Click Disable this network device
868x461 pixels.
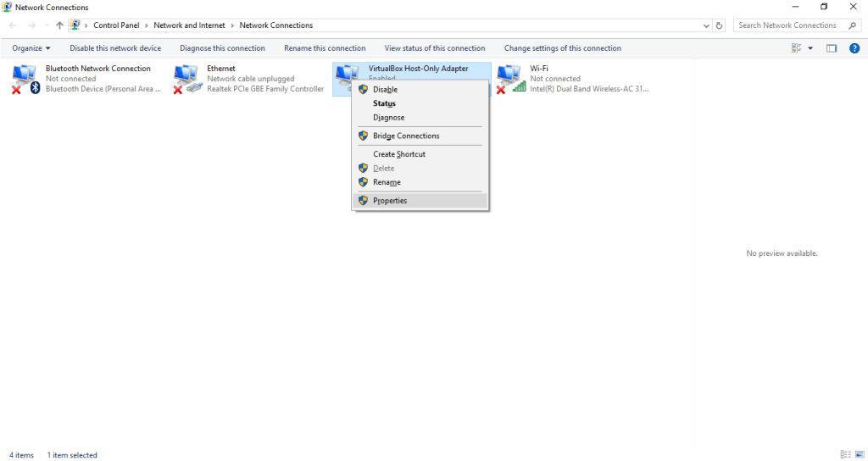(115, 48)
